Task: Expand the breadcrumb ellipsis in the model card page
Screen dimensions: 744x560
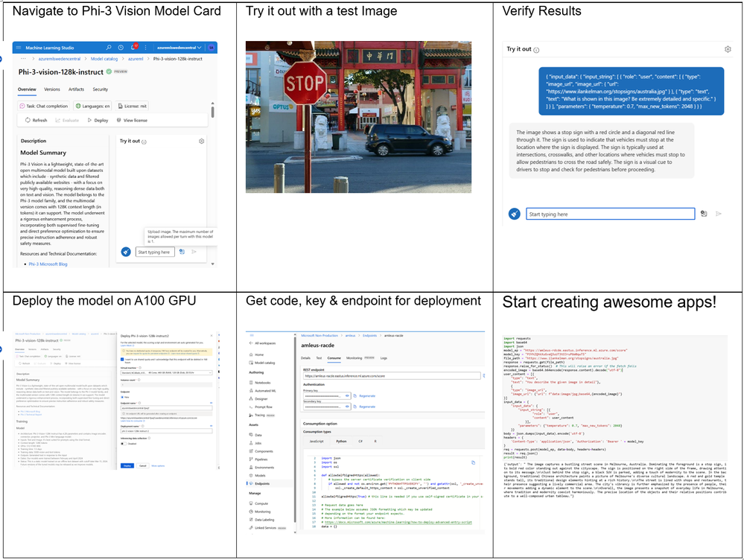Action: tap(23, 58)
